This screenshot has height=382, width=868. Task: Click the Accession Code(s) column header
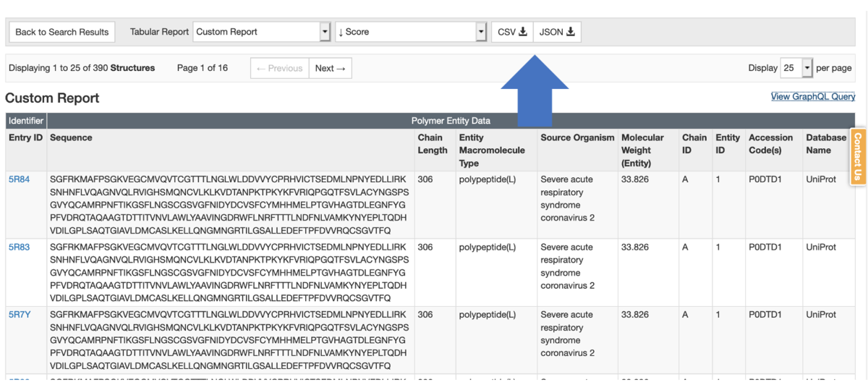tap(770, 143)
